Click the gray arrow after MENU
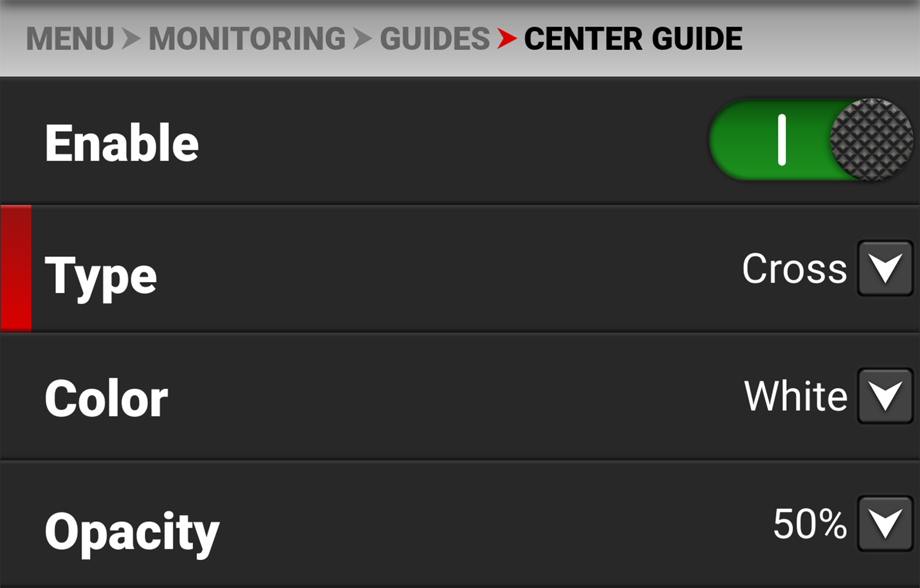 pos(131,39)
